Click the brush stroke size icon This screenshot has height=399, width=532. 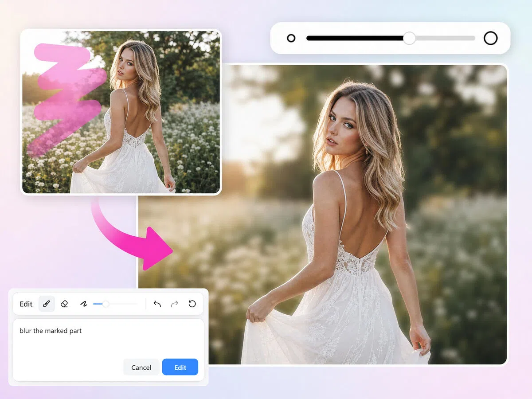[83, 304]
